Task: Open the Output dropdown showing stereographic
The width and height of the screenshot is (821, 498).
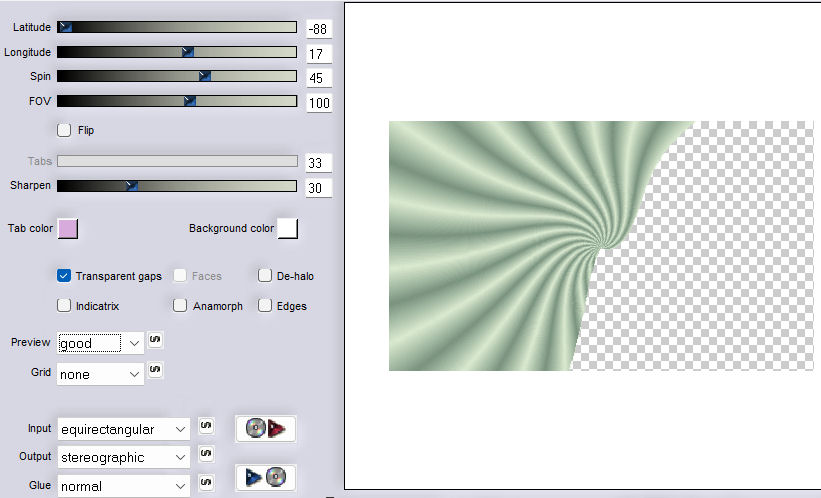Action: coord(123,457)
